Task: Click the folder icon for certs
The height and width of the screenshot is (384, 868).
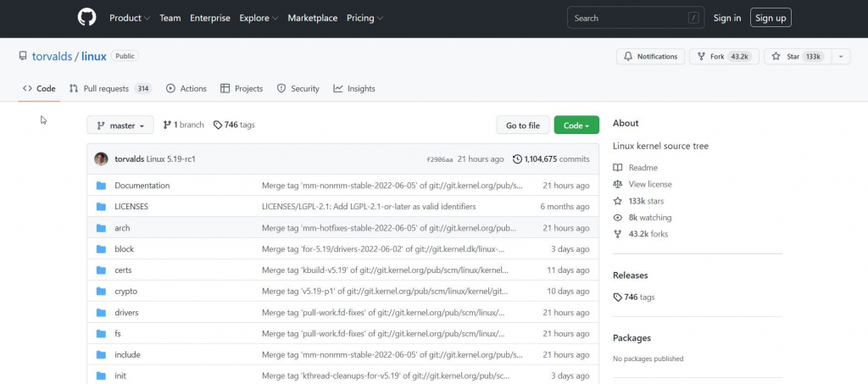Action: click(101, 270)
